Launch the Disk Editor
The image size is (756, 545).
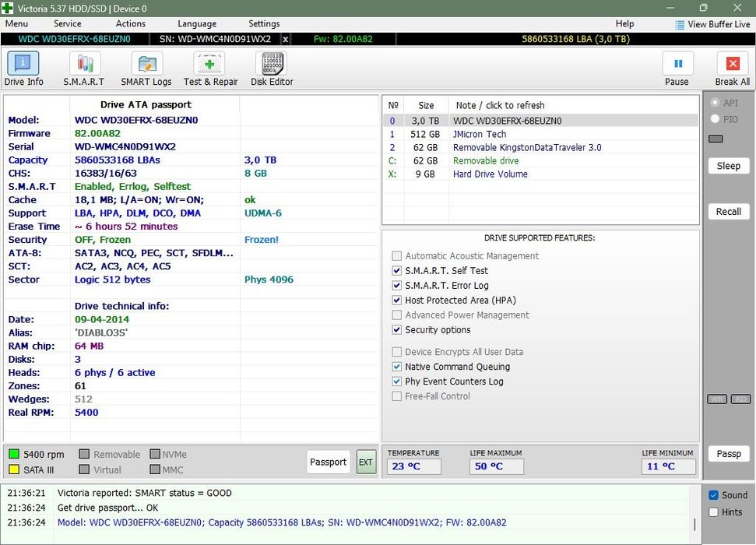pyautogui.click(x=272, y=69)
